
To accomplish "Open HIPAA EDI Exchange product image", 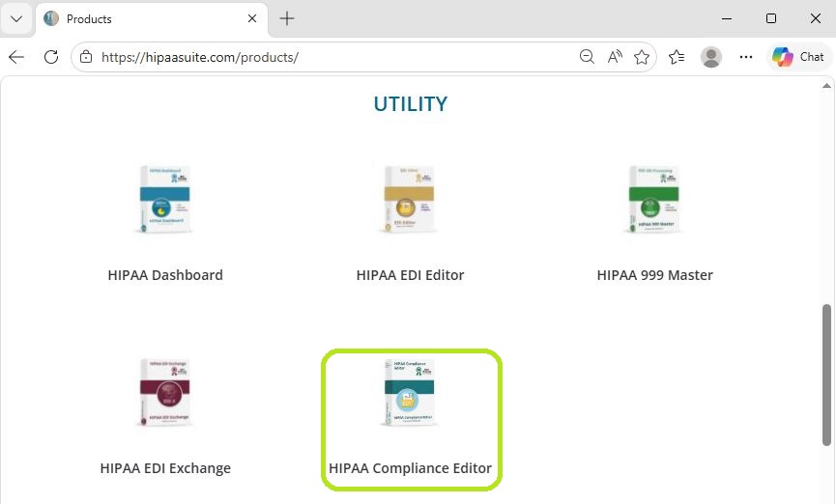I will tap(164, 393).
